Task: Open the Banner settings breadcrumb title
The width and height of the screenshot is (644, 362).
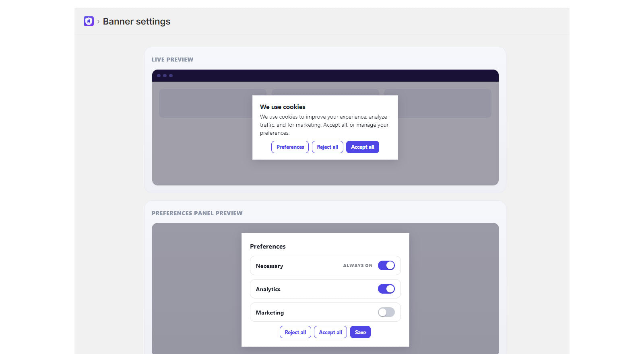Action: [136, 21]
